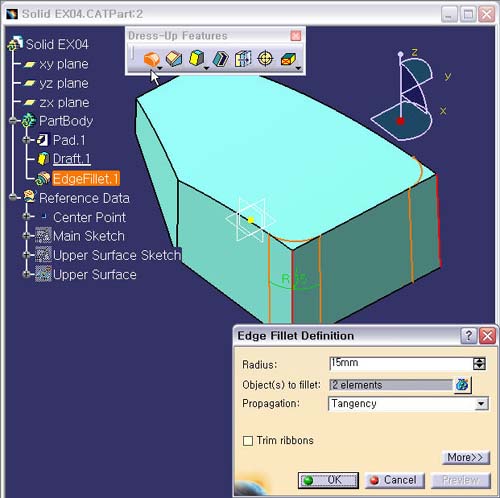Screen dimensions: 500x498
Task: Select the Thread/Tap tool icon
Action: pyautogui.click(x=265, y=59)
